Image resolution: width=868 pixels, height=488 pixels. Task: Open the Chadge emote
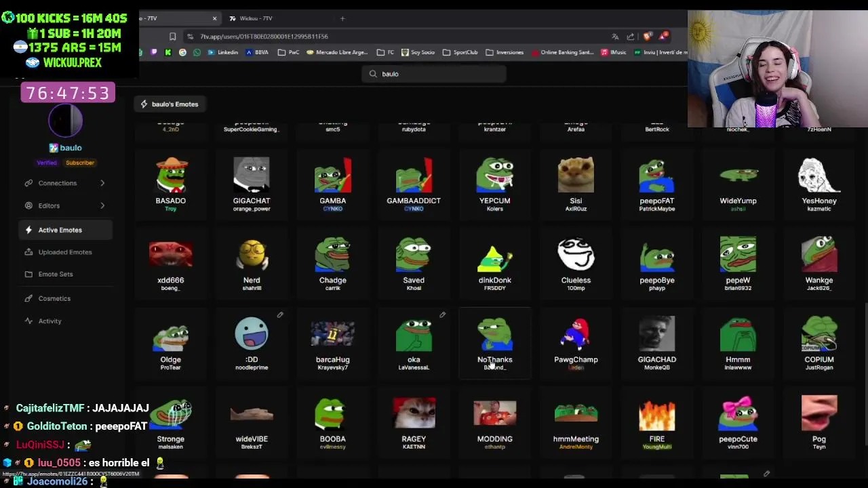(x=333, y=264)
